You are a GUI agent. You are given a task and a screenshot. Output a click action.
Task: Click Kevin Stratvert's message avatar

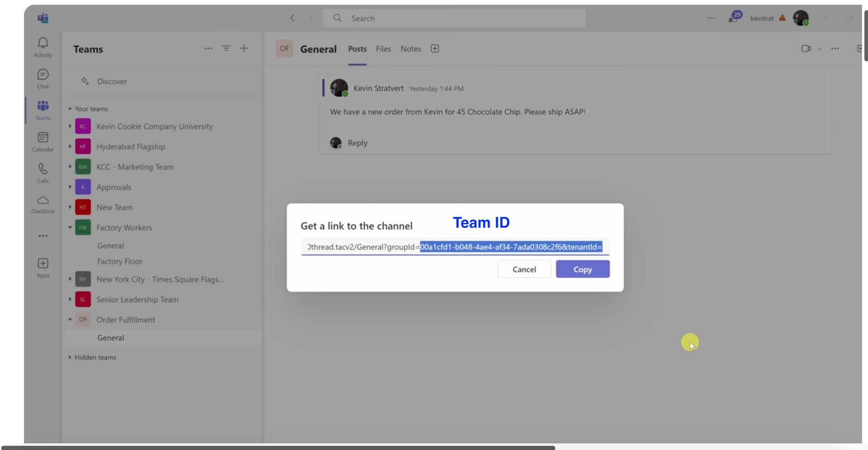click(339, 88)
